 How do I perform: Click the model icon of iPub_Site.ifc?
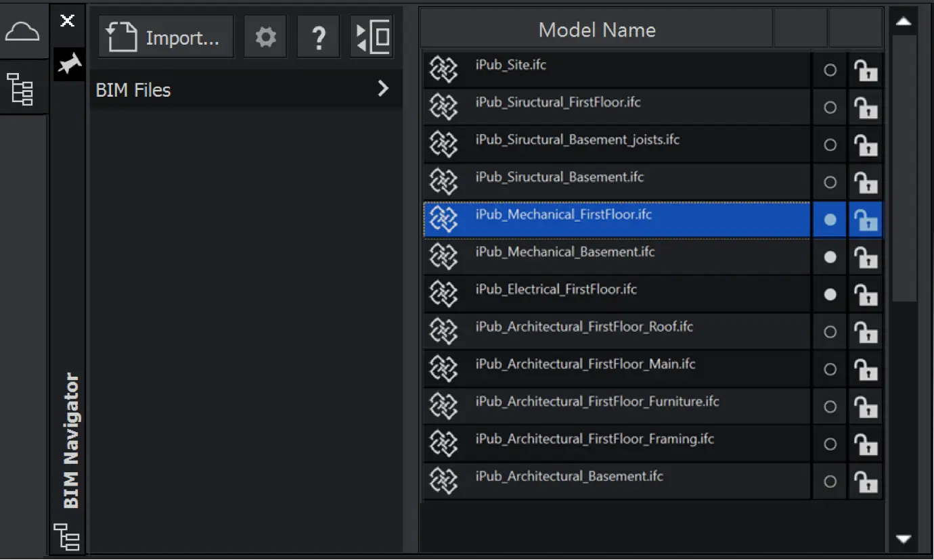tap(444, 70)
